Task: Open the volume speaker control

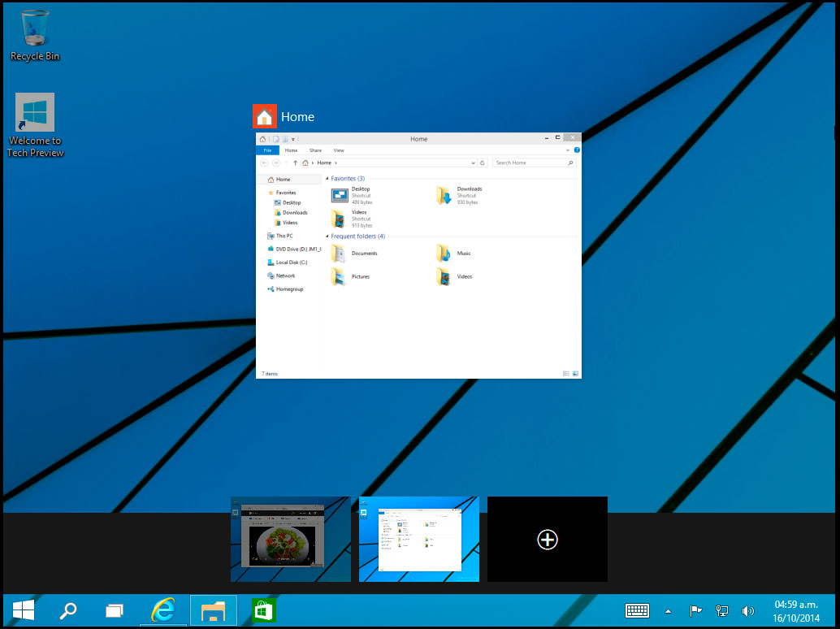Action: click(x=747, y=611)
